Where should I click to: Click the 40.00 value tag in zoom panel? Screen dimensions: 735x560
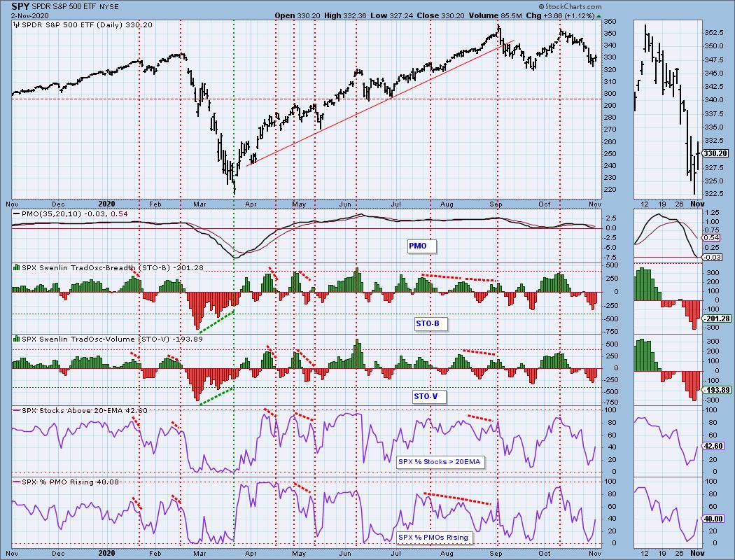713,519
